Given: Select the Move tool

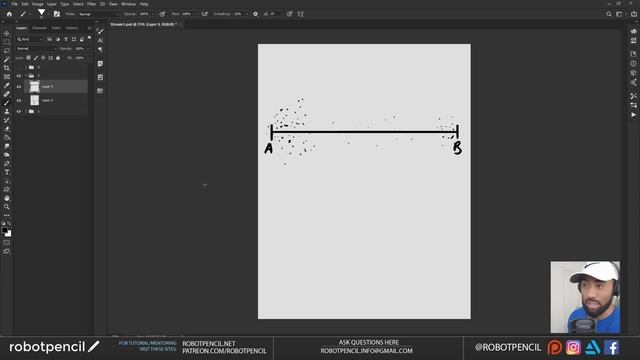Looking at the screenshot, I should click(x=7, y=33).
